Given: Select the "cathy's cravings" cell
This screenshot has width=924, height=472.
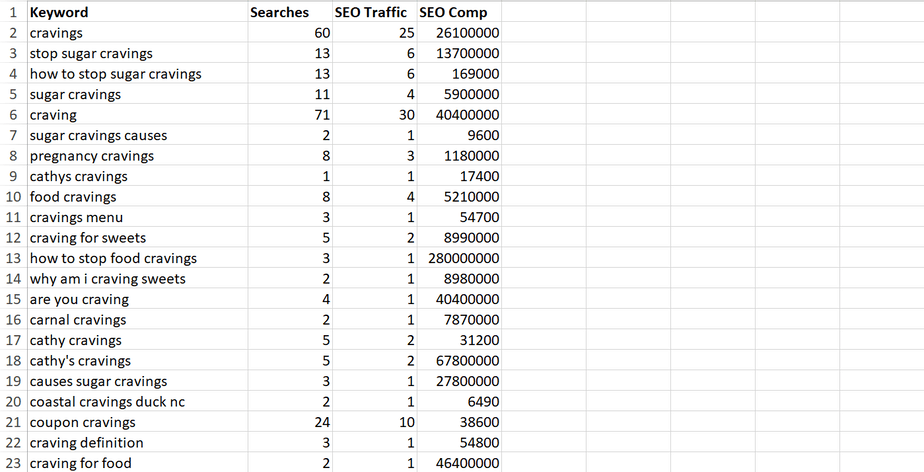Looking at the screenshot, I should click(137, 361).
